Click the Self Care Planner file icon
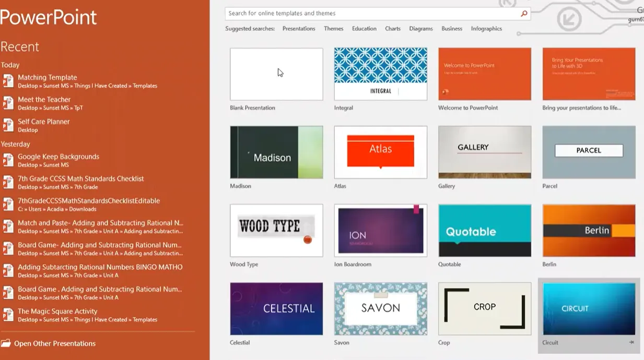Image resolution: width=644 pixels, height=360 pixels. point(8,125)
